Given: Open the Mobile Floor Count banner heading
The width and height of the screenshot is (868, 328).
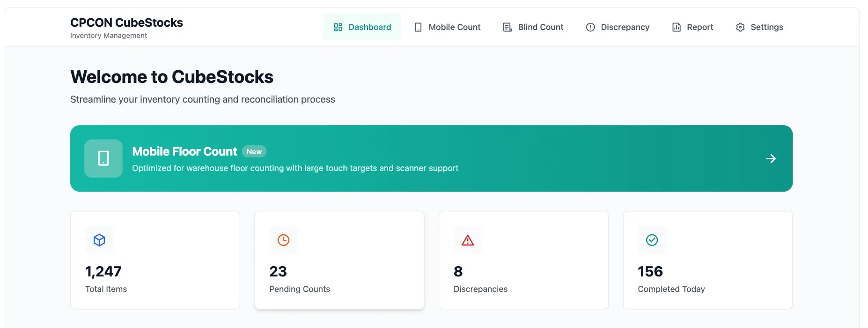Looking at the screenshot, I should [184, 151].
